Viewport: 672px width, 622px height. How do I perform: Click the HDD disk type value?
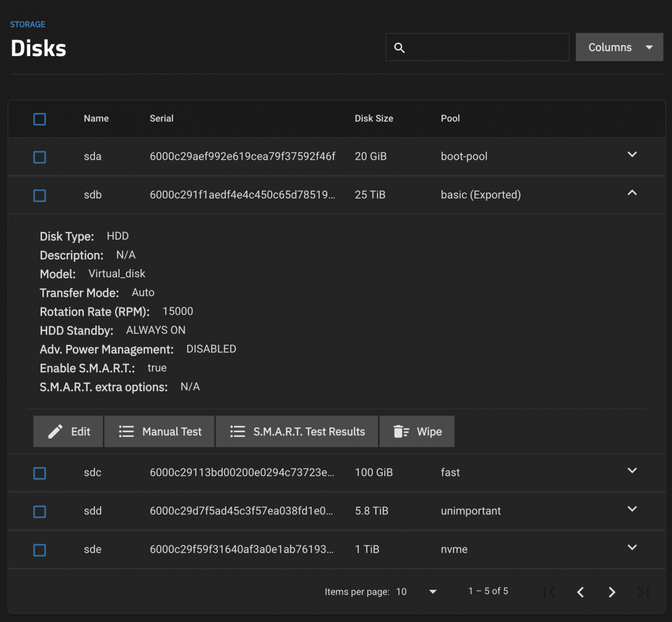coord(118,236)
